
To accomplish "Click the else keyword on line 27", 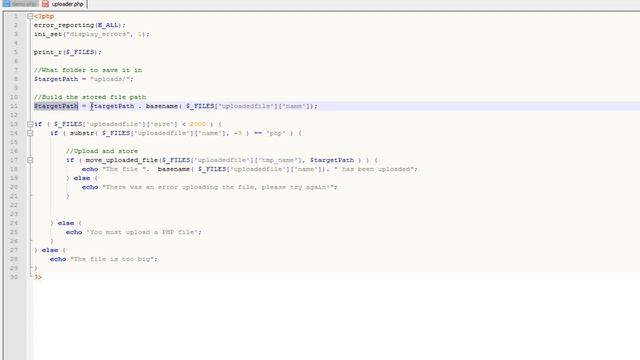I will tap(50, 250).
